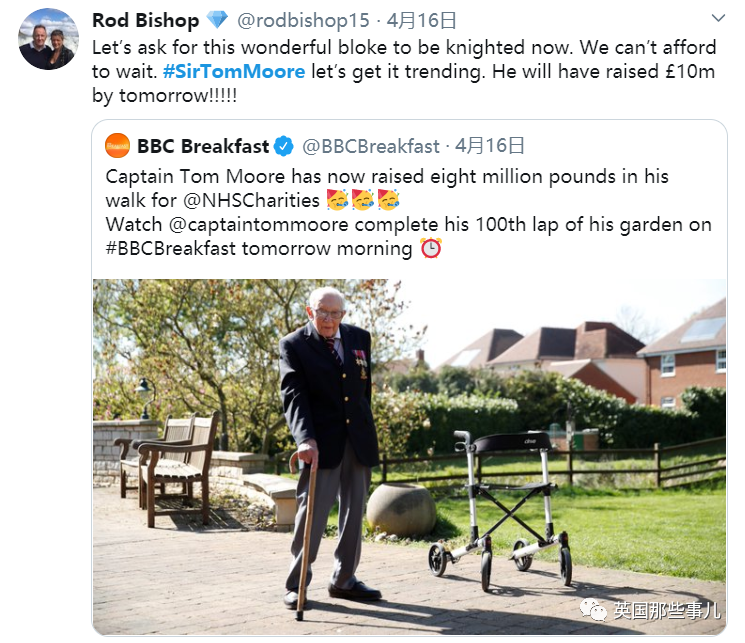Open the @NHSCharities mention

(251, 201)
